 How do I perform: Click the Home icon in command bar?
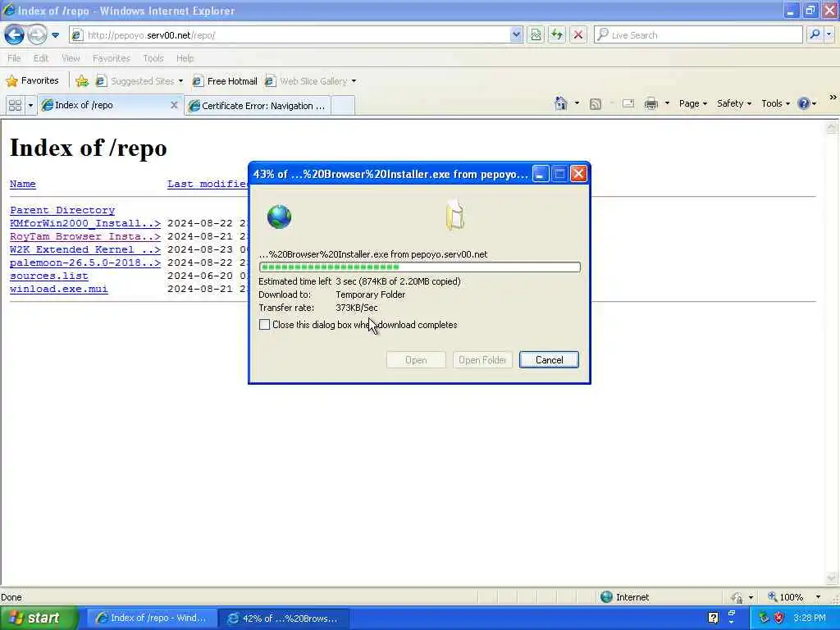[561, 103]
